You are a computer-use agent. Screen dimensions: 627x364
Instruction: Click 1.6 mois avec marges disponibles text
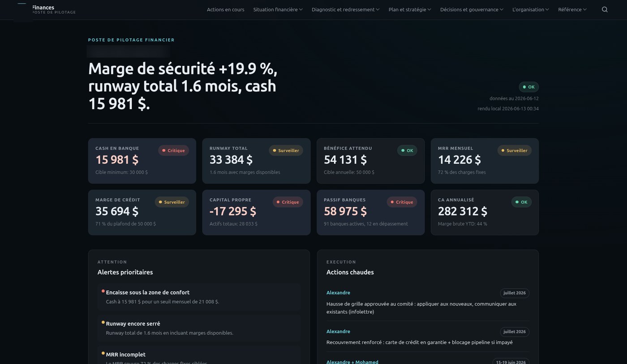[x=245, y=172]
